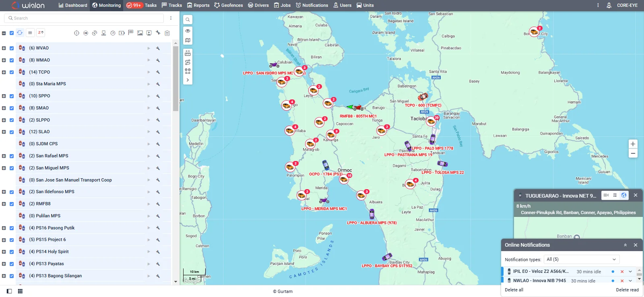644x297 pixels.
Task: Open the map layers icon
Action: click(188, 40)
